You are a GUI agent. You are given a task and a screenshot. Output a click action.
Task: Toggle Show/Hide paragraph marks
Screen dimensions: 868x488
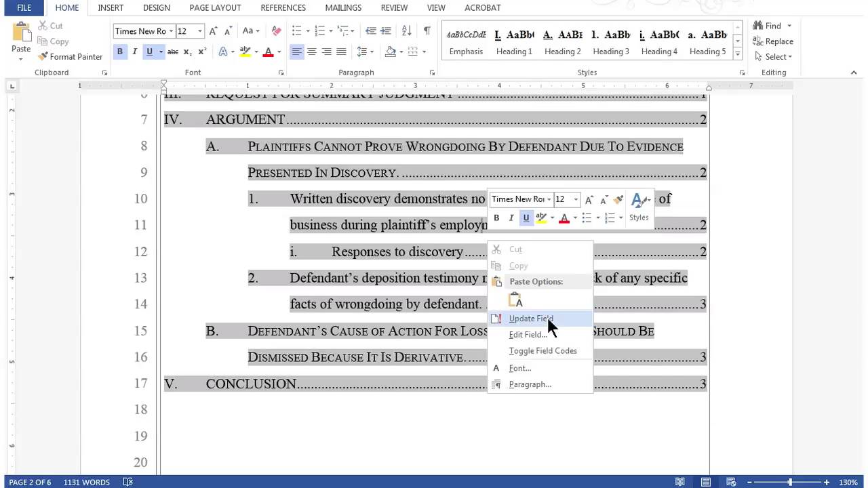click(427, 31)
